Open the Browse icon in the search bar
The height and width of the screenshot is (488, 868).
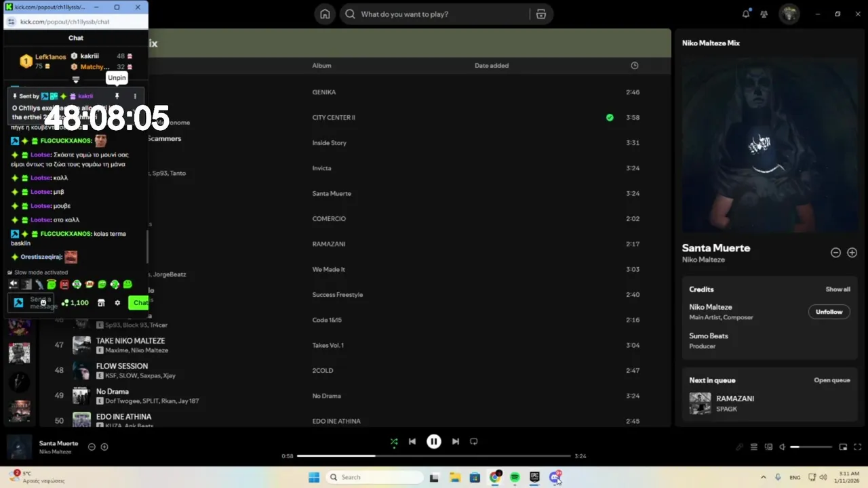[x=540, y=14]
